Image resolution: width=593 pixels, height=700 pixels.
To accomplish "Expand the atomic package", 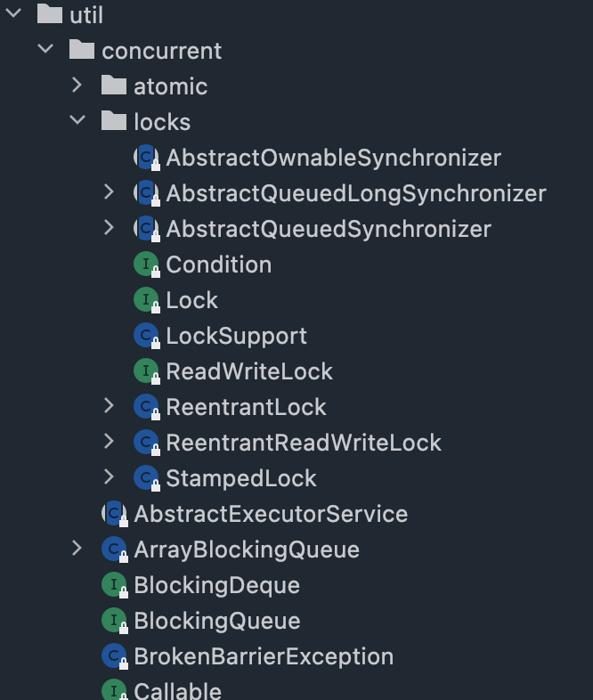I will tap(77, 85).
